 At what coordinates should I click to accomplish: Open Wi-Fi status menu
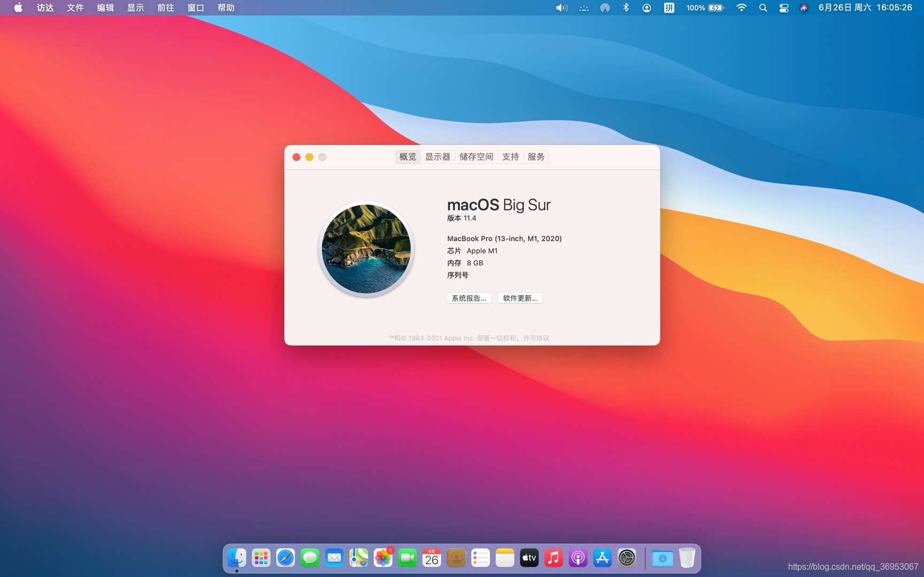coord(742,7)
